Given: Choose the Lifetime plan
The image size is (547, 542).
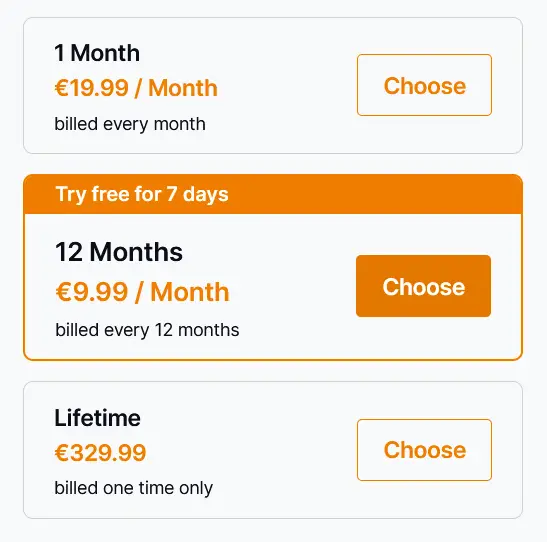Looking at the screenshot, I should tap(424, 450).
